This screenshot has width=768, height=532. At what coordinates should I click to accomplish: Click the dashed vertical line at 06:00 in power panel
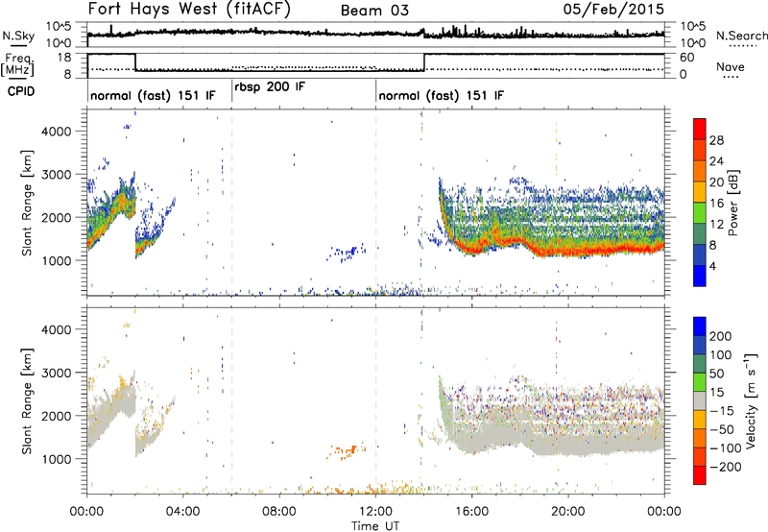[231, 203]
